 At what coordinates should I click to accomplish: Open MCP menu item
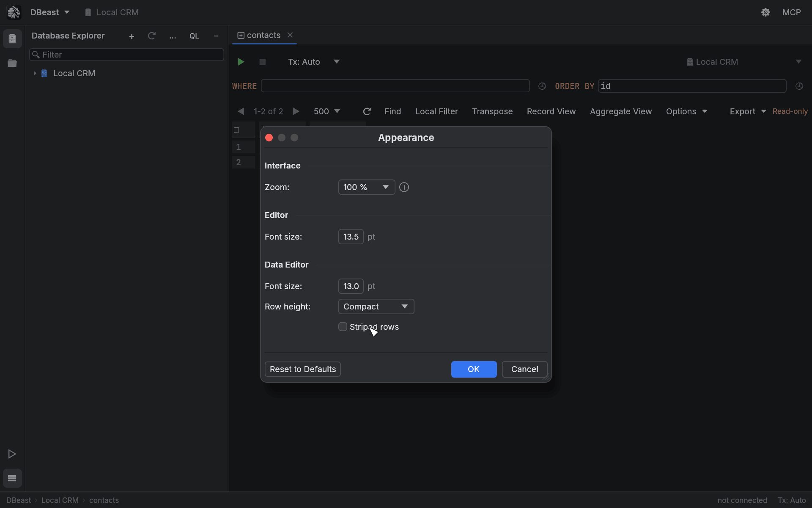[x=791, y=12]
